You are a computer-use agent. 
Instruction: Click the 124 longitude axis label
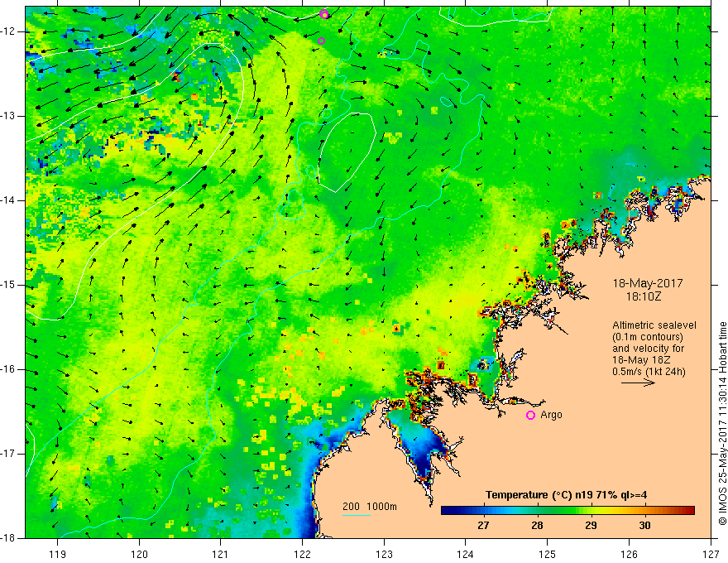tap(466, 554)
